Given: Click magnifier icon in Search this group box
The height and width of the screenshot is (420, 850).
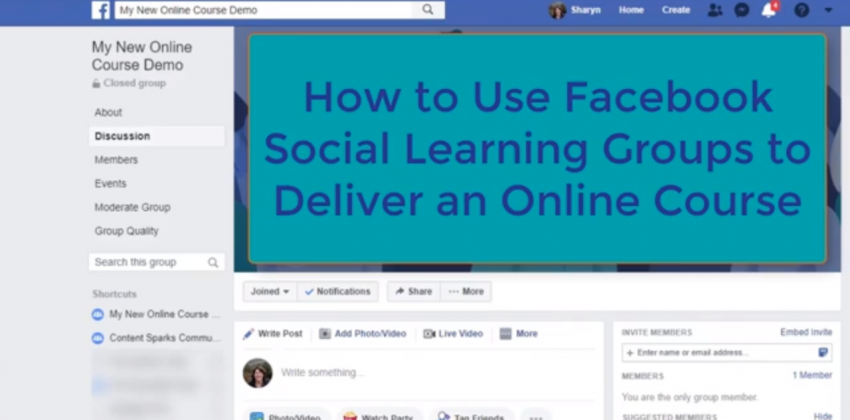Looking at the screenshot, I should (213, 263).
